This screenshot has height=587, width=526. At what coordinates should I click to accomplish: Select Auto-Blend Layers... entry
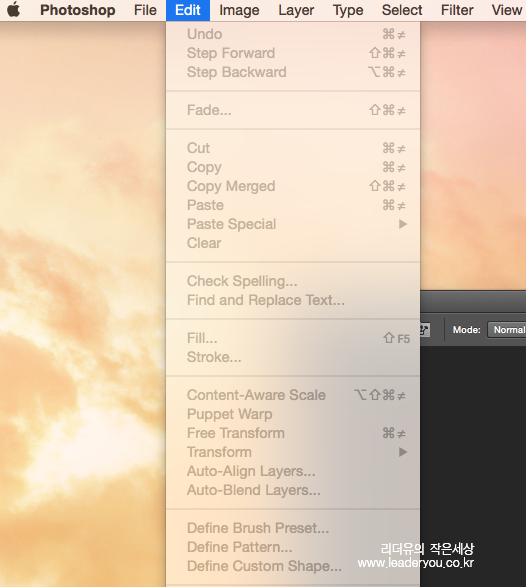pyautogui.click(x=293, y=490)
